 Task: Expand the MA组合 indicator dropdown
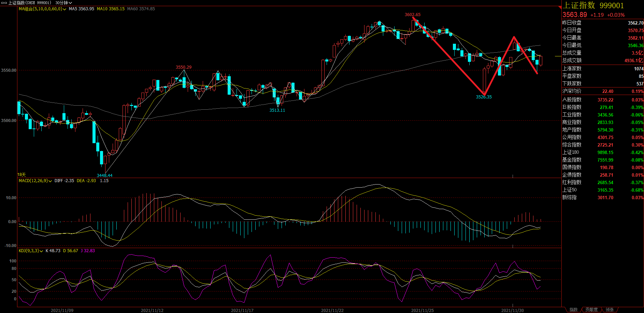coord(65,9)
